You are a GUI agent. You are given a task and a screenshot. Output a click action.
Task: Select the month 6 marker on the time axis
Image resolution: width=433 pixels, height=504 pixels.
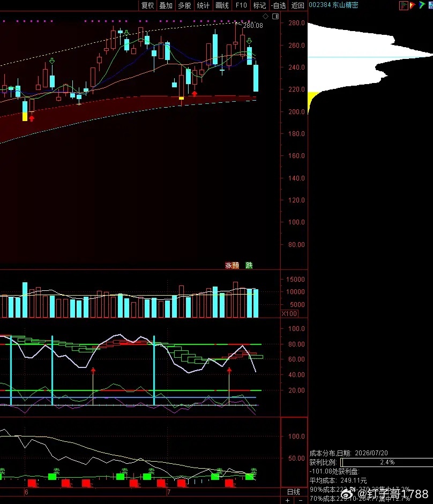pos(26,492)
